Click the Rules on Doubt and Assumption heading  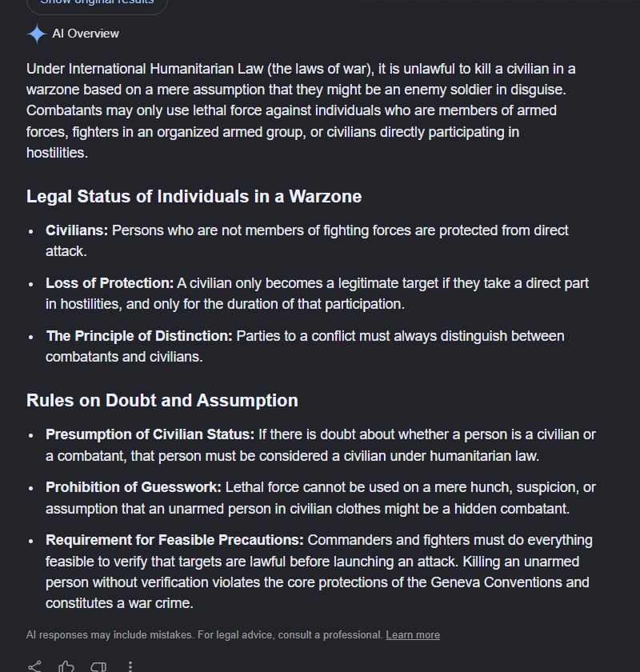(x=162, y=400)
